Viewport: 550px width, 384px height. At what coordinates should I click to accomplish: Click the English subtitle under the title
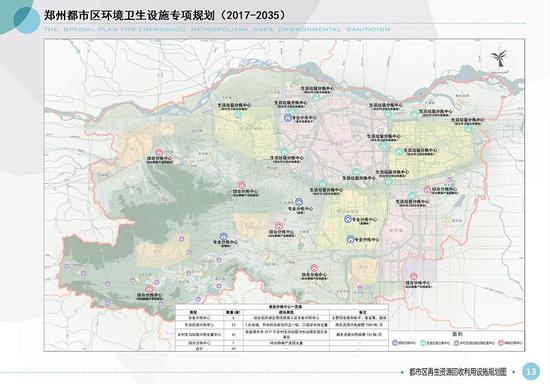point(217,29)
